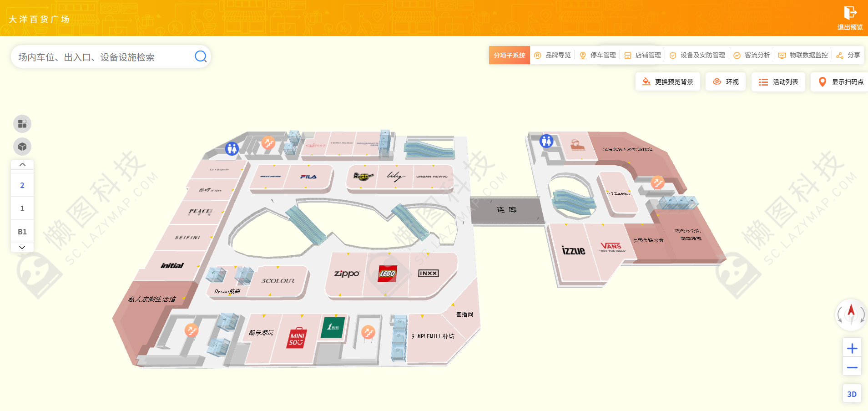This screenshot has height=411, width=868.
Task: Select the 直播间 room
Action: point(464,315)
